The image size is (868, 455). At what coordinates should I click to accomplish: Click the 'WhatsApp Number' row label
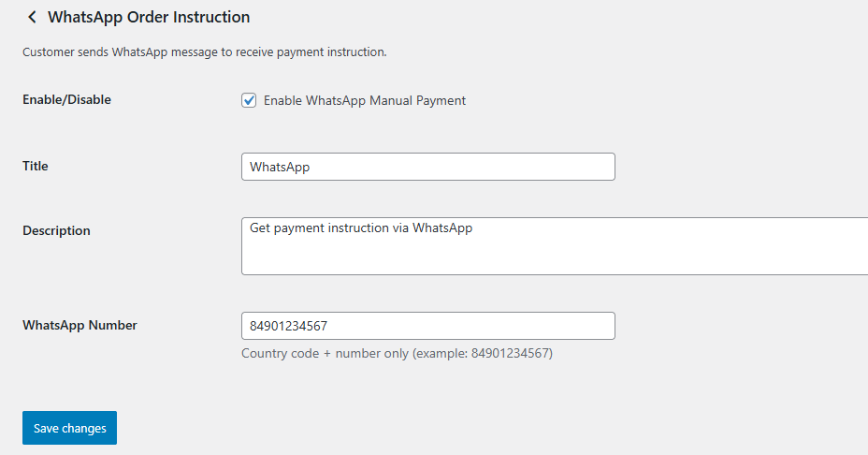pos(80,325)
